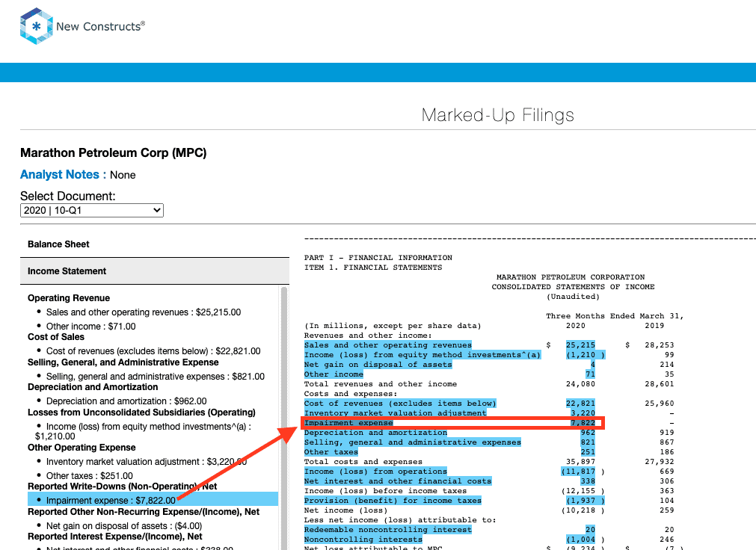Click highlighted 'Other income' line in filing
756x550 pixels.
click(334, 374)
